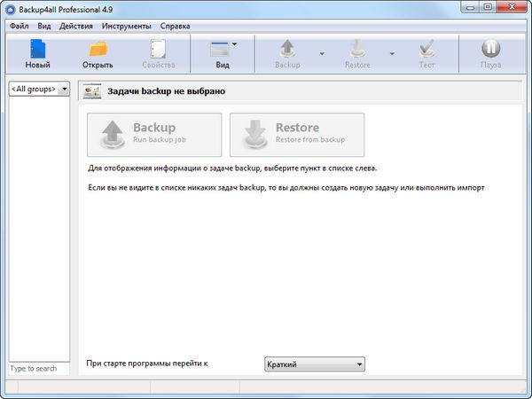Click the Тест checkmark toolbar icon

click(x=426, y=49)
